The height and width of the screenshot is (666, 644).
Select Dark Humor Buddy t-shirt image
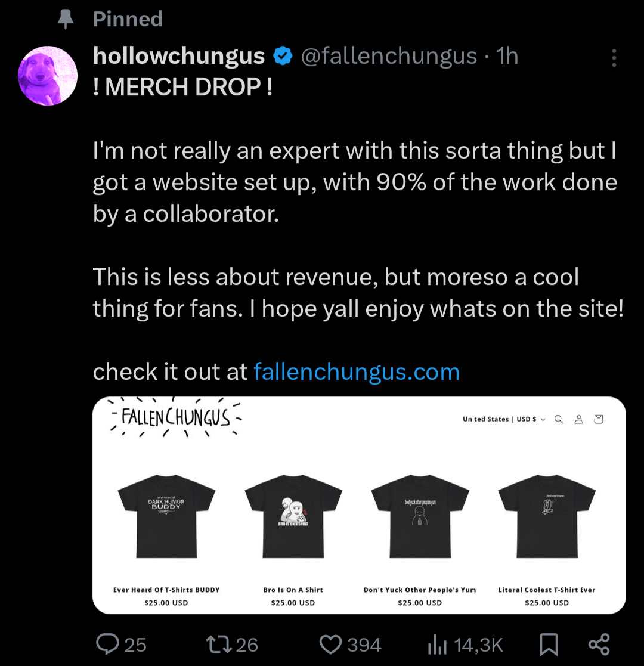pyautogui.click(x=166, y=516)
